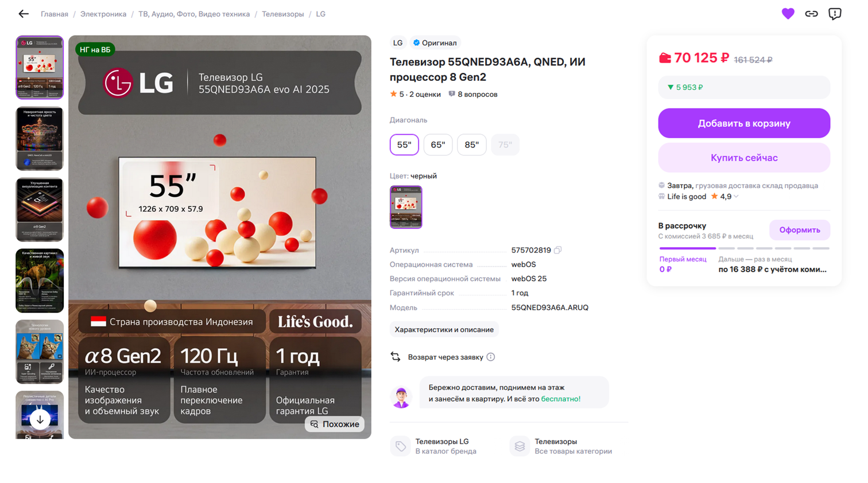
Task: Select 85" diagonal option
Action: [x=472, y=145]
